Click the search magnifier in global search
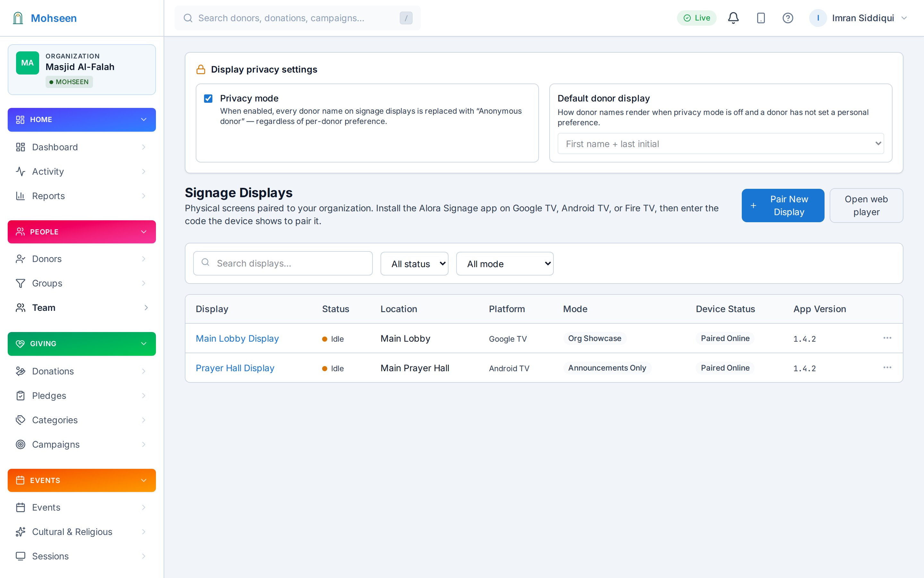This screenshot has width=924, height=578. pos(188,18)
